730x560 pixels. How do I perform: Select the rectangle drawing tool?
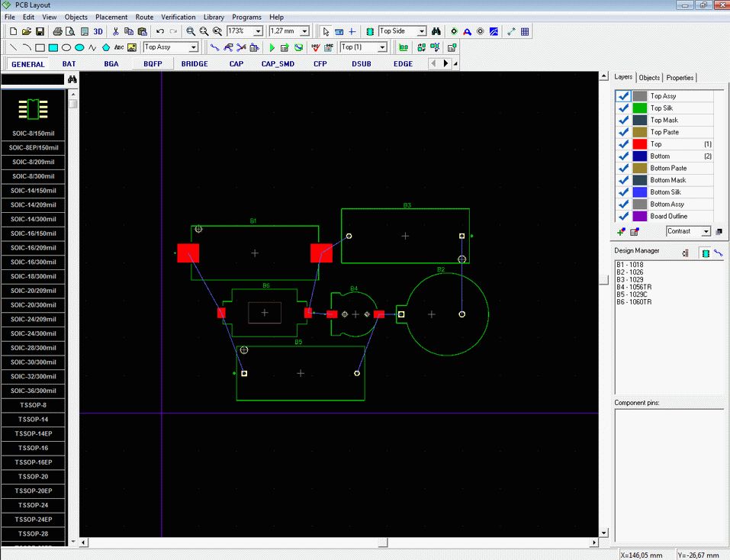[40, 47]
